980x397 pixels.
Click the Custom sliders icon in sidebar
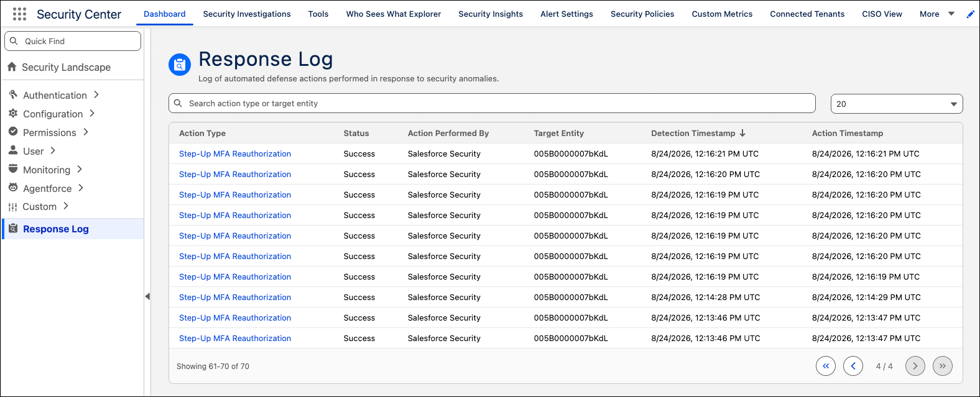[x=13, y=207]
